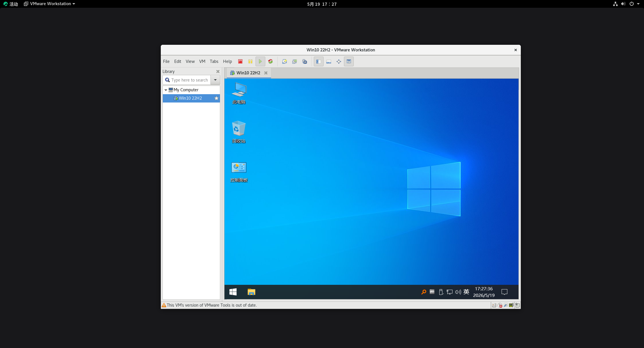The height and width of the screenshot is (348, 644).
Task: Click the CD/DVD drive status icon
Action: coord(500,305)
